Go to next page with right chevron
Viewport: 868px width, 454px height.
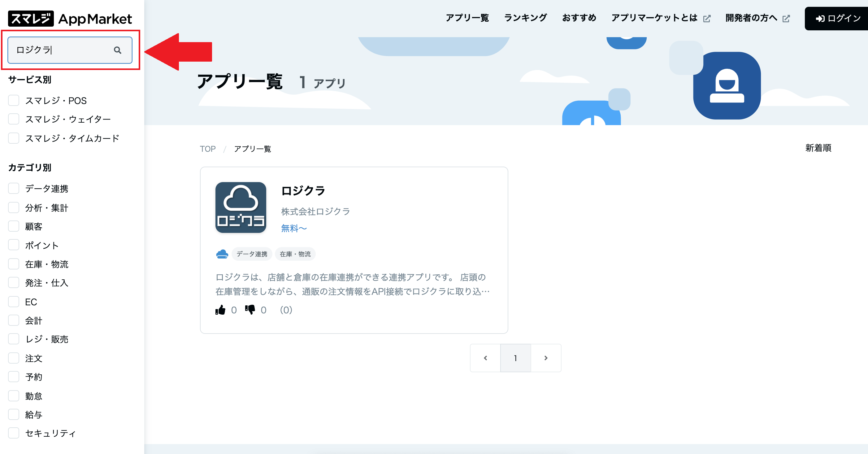[x=546, y=358]
